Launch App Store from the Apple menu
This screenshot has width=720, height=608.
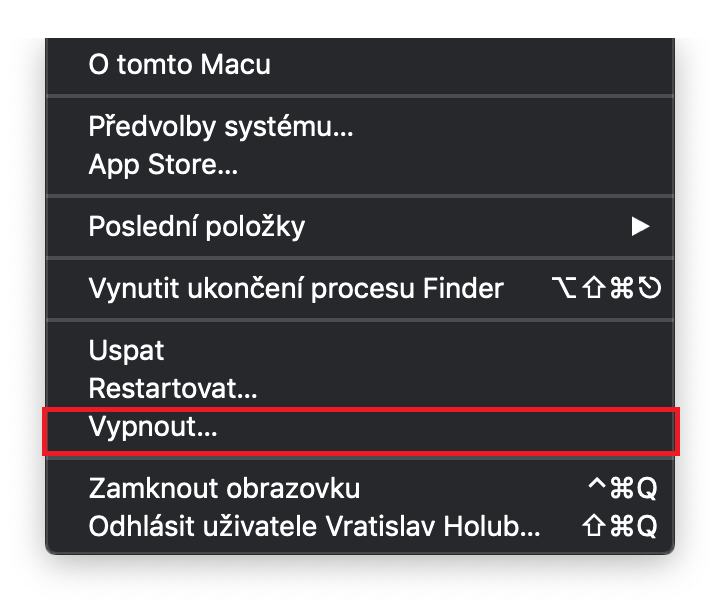click(163, 163)
